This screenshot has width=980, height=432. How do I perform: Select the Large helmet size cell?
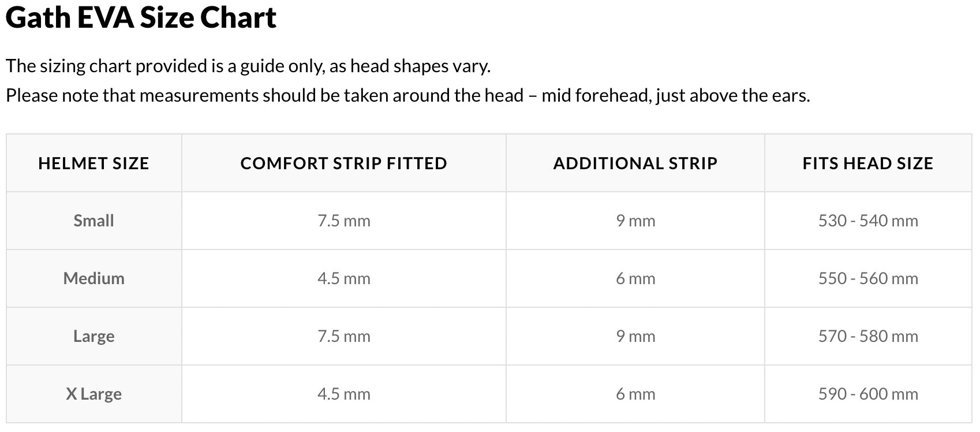pos(93,336)
